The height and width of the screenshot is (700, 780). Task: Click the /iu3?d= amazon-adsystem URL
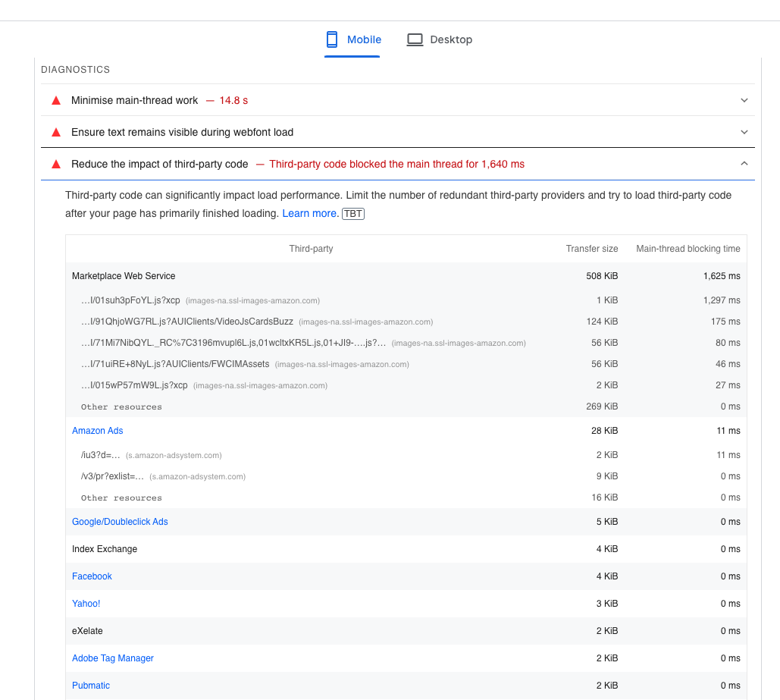click(x=101, y=455)
